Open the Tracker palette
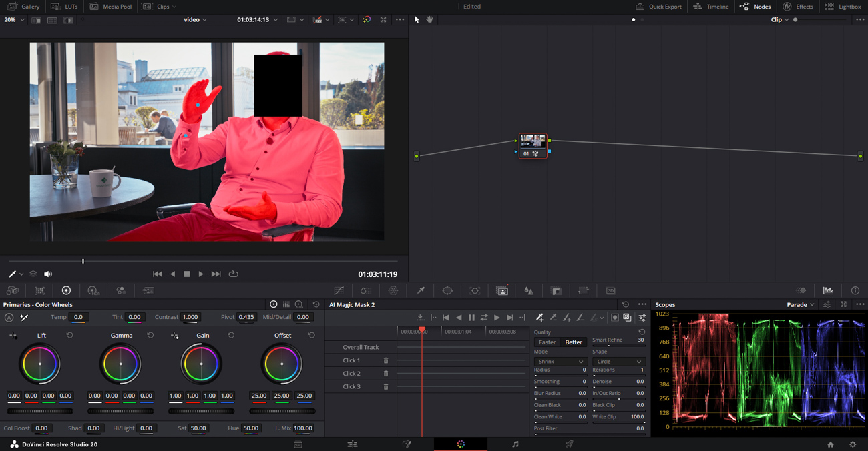868x451 pixels. (475, 291)
